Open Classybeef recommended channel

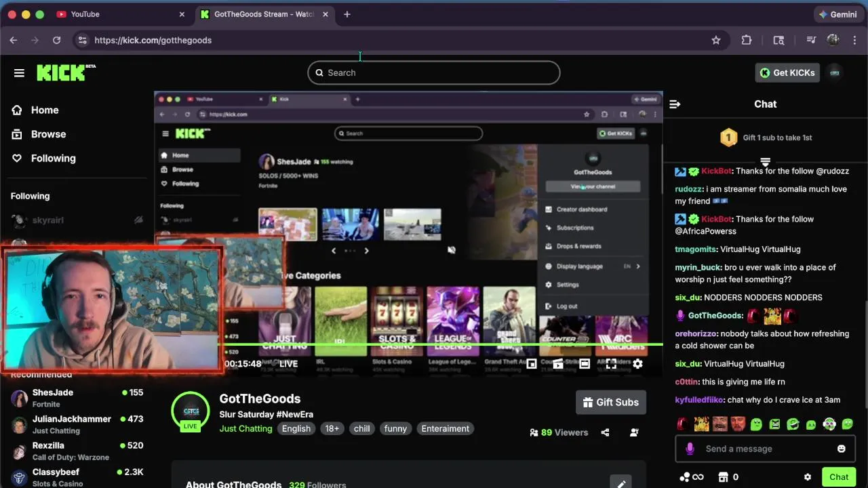pos(78,477)
